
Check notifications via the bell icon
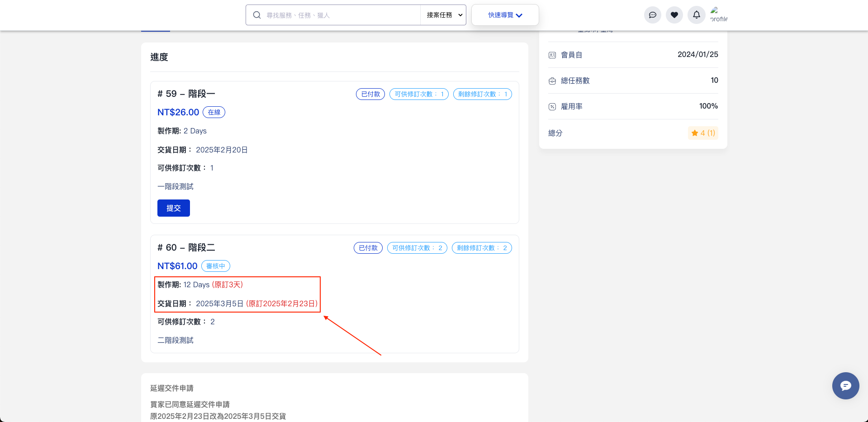696,15
